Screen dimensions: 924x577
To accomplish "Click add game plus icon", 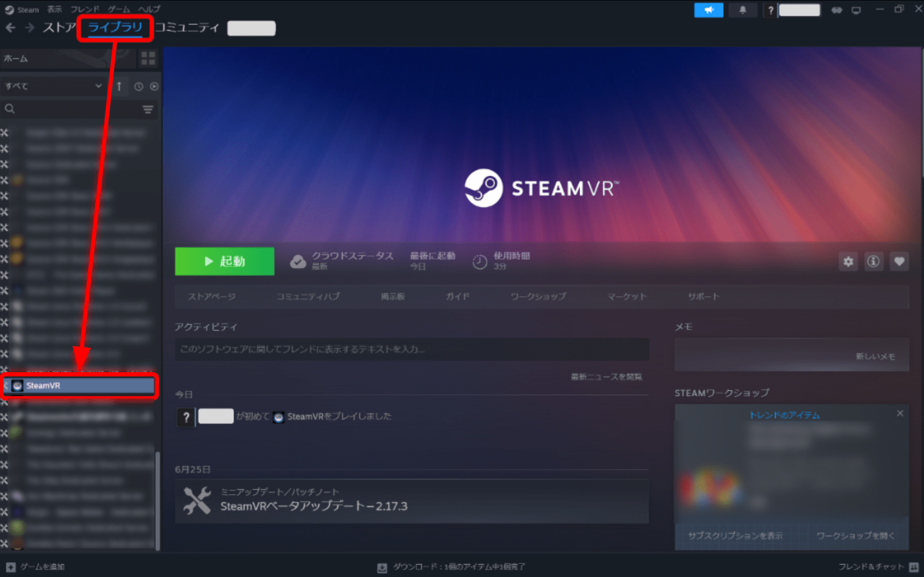I will point(11,567).
